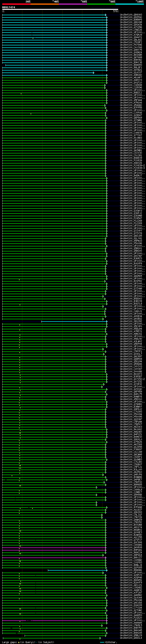Image resolution: width=146 pixels, height=644 pixels.
Task: Select hit label UniRef100_Q72R32
Action: [x=131, y=384]
